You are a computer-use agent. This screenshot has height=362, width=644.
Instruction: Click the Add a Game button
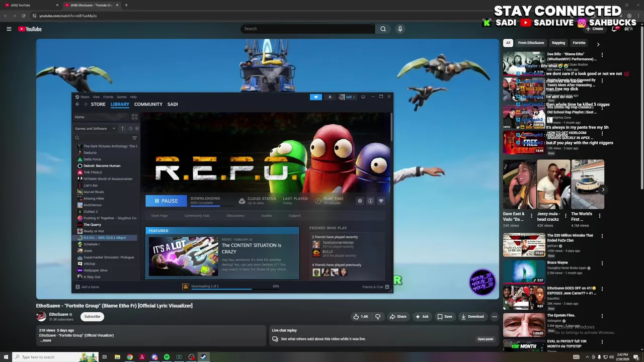[x=87, y=287]
